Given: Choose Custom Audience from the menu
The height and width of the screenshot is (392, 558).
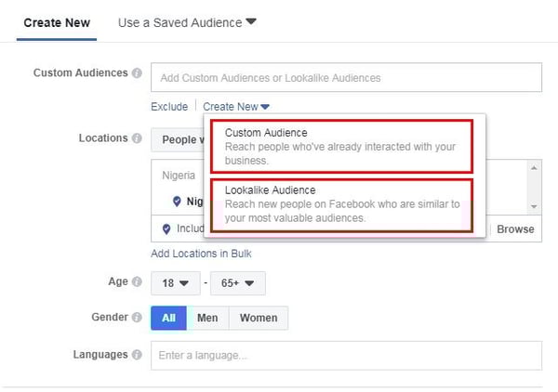Looking at the screenshot, I should [341, 147].
